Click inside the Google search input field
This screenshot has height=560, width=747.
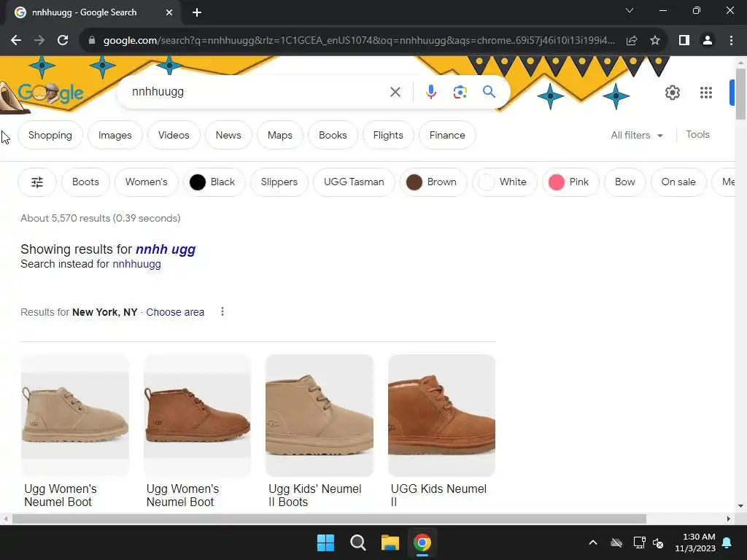258,92
